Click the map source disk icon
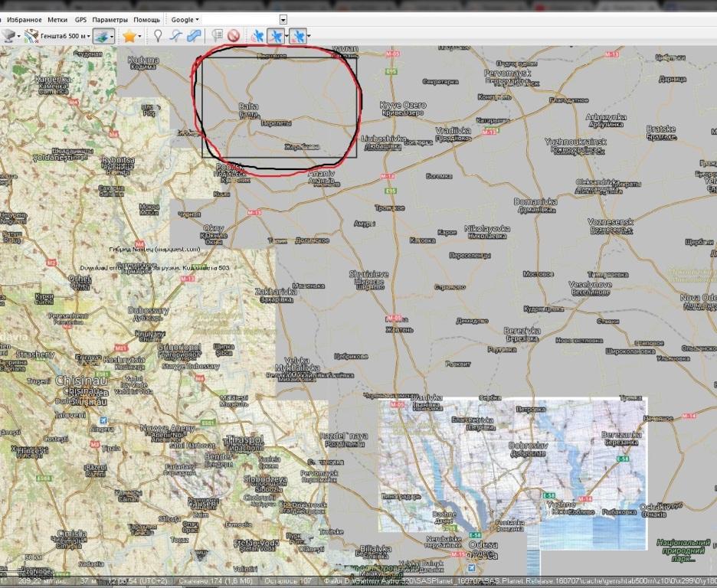 click(9, 35)
